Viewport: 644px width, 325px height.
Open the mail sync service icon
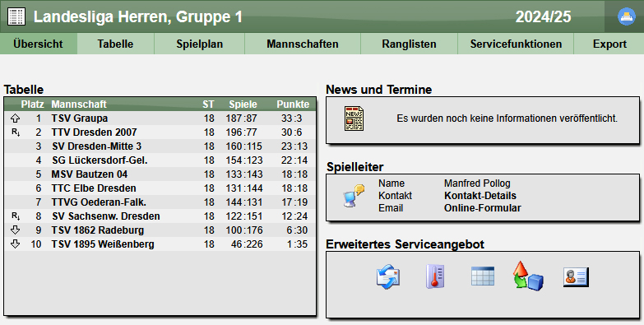[x=388, y=276]
